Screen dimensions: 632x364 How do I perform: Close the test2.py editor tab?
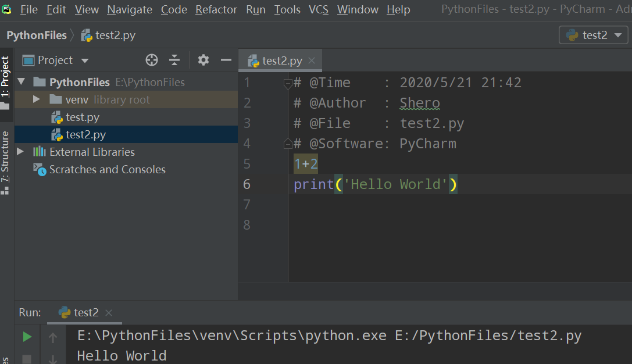[312, 60]
